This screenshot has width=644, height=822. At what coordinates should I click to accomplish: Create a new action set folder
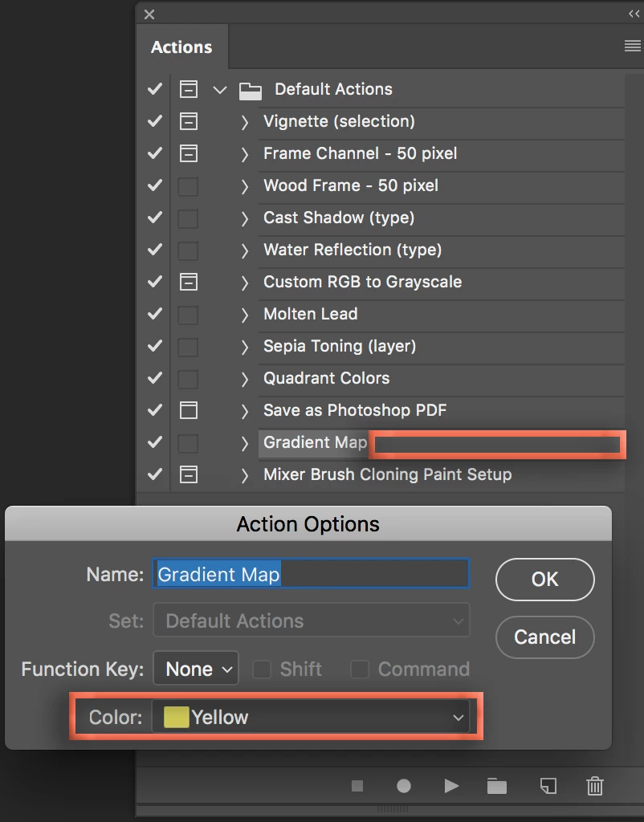pos(497,787)
